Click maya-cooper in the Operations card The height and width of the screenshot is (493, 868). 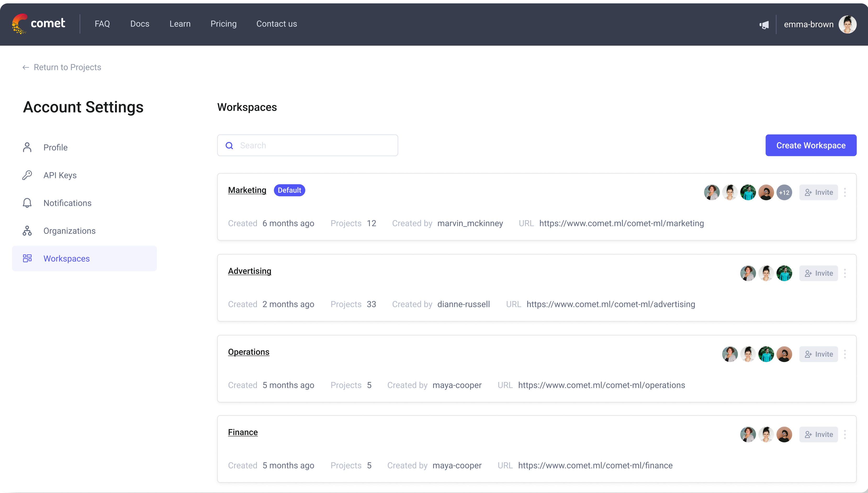coord(457,385)
